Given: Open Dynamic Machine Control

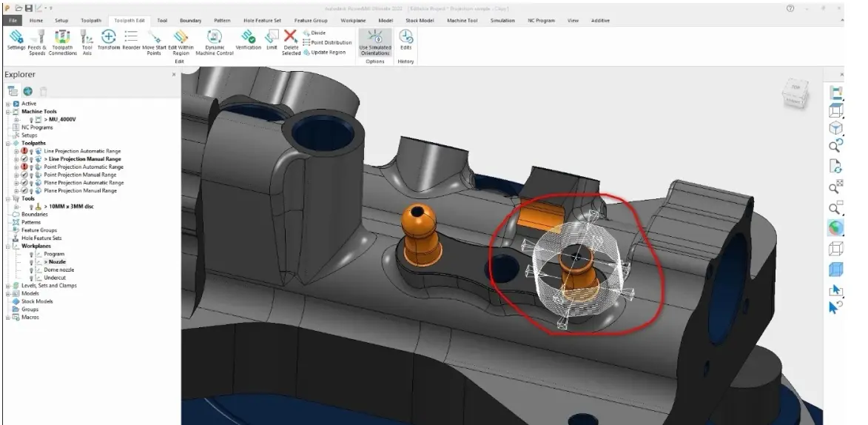Looking at the screenshot, I should 215,42.
